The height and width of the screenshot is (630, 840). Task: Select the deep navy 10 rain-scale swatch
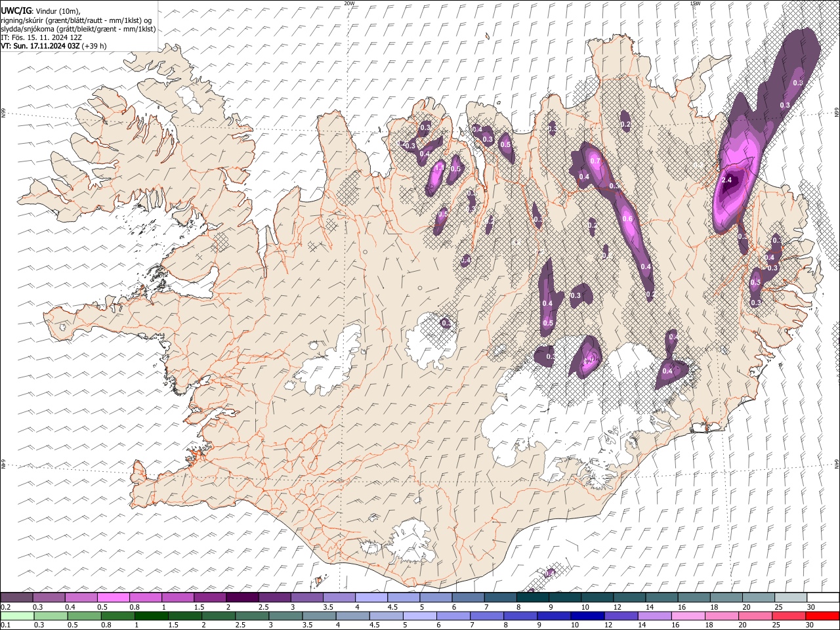(x=588, y=616)
